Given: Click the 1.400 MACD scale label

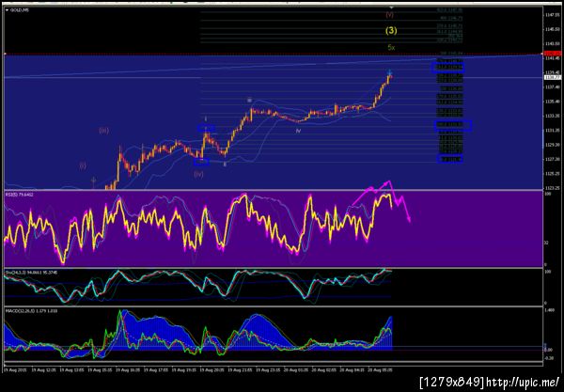Looking at the screenshot, I should [549, 310].
